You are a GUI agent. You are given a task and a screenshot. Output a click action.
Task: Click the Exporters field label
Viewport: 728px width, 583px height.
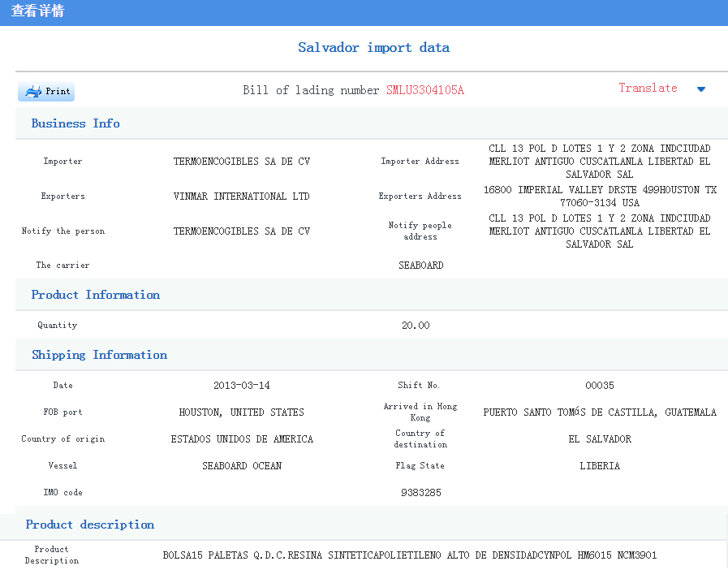(62, 196)
